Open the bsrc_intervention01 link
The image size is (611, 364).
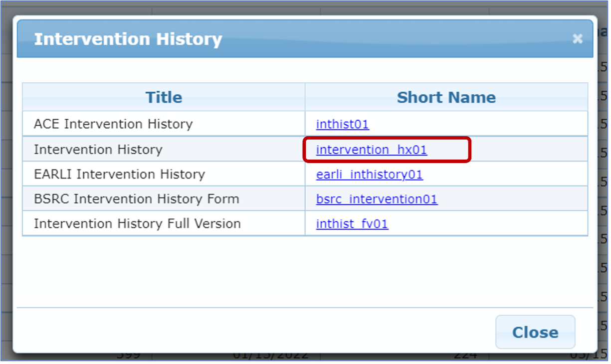coord(377,199)
